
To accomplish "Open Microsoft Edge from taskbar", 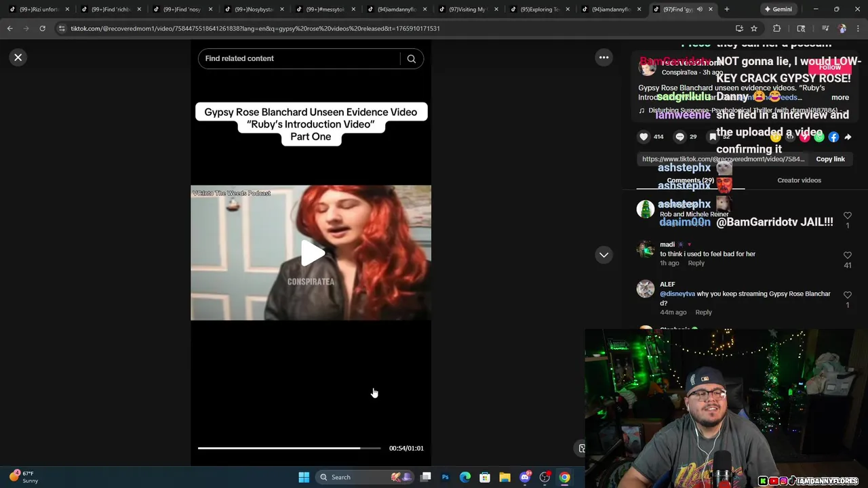I will point(465,477).
